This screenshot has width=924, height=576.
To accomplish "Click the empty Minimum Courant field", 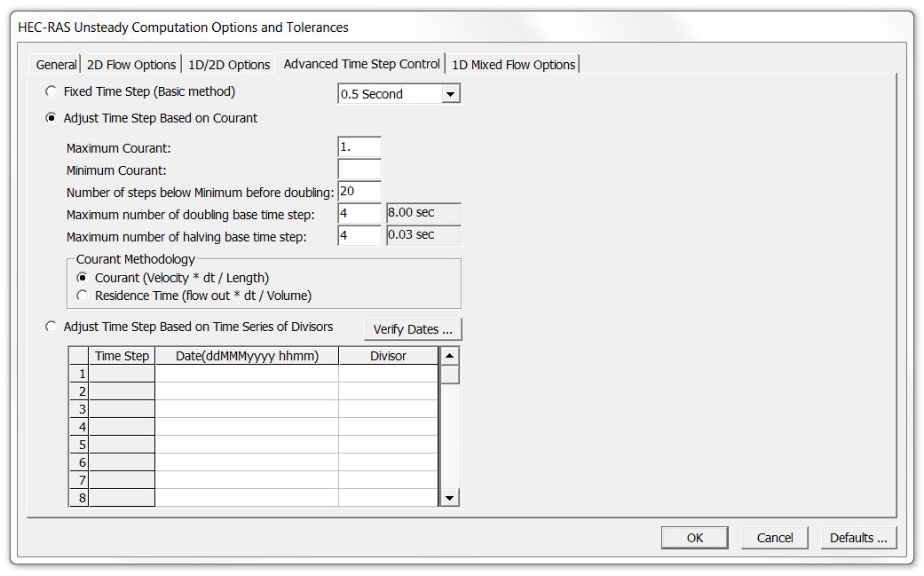I will click(359, 169).
